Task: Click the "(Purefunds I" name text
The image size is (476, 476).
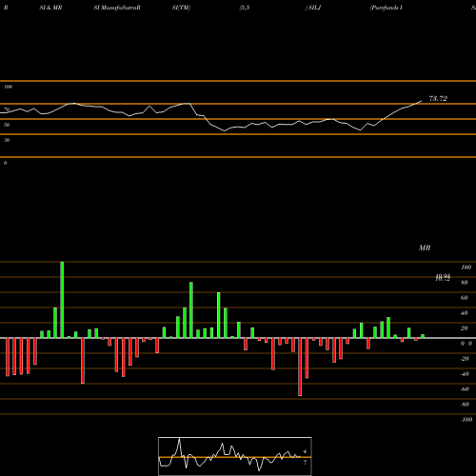Action: click(x=387, y=8)
